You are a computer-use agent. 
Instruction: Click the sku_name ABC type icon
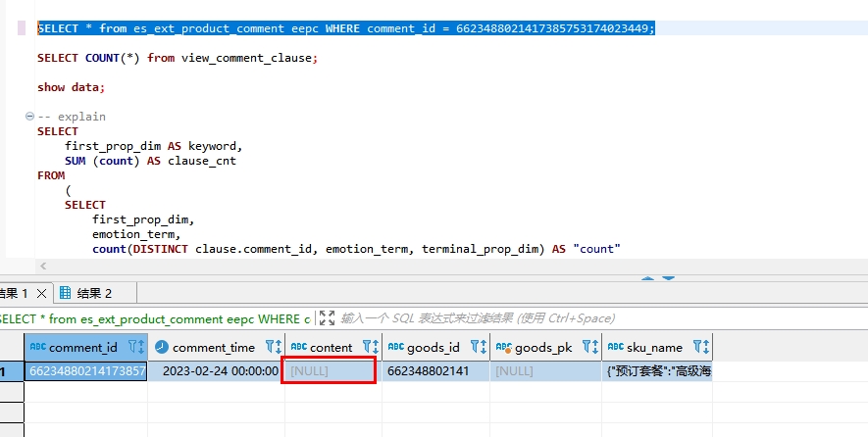point(616,347)
